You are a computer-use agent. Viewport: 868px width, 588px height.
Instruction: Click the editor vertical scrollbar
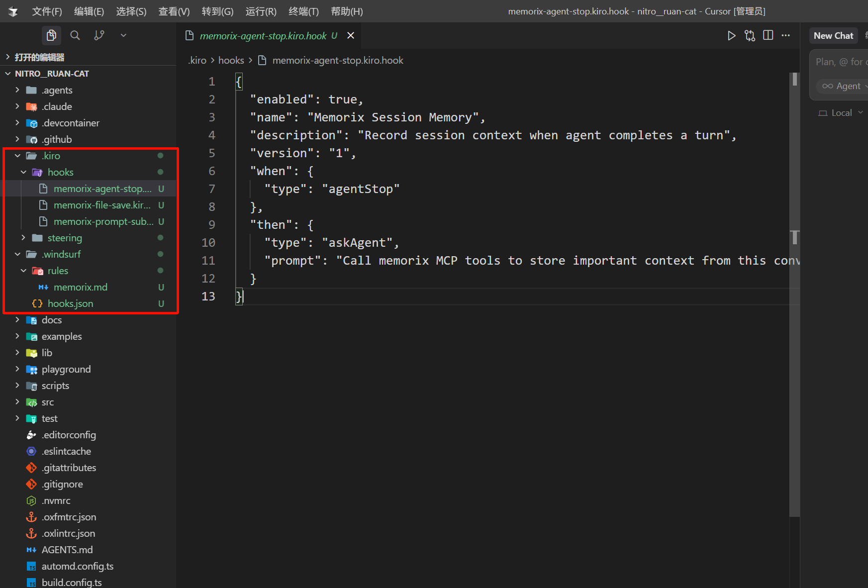794,298
